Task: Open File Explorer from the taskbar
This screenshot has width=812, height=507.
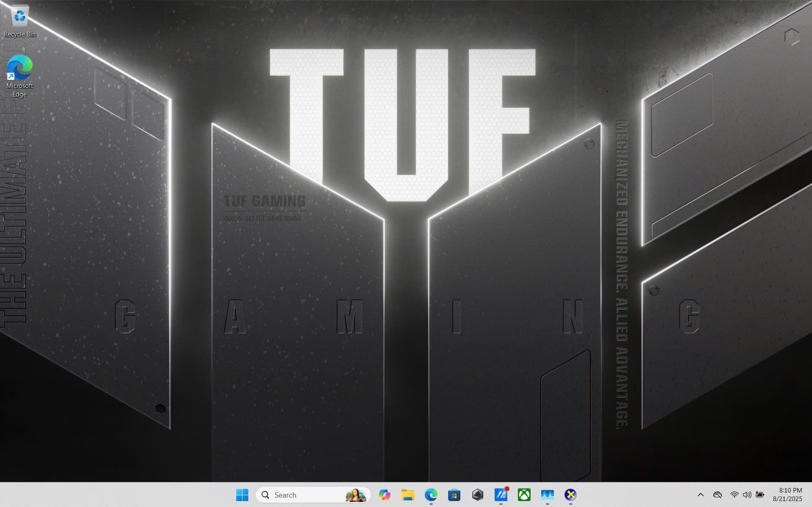Action: [x=407, y=495]
